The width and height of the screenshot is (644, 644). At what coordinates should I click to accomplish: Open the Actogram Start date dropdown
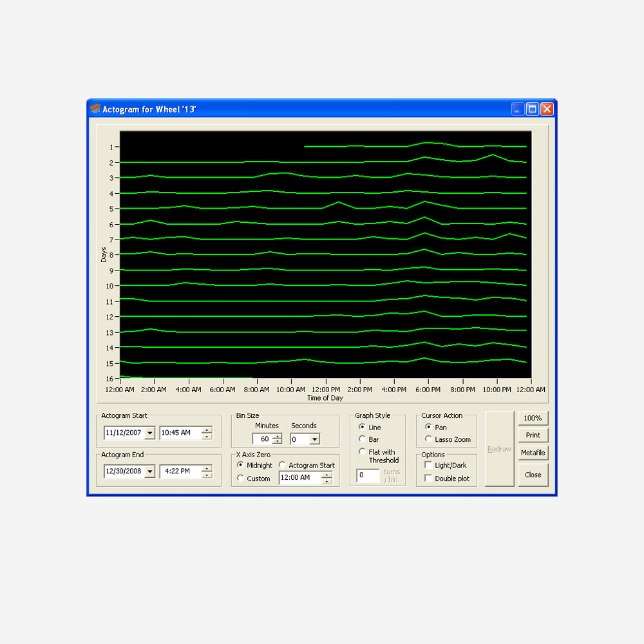[150, 433]
